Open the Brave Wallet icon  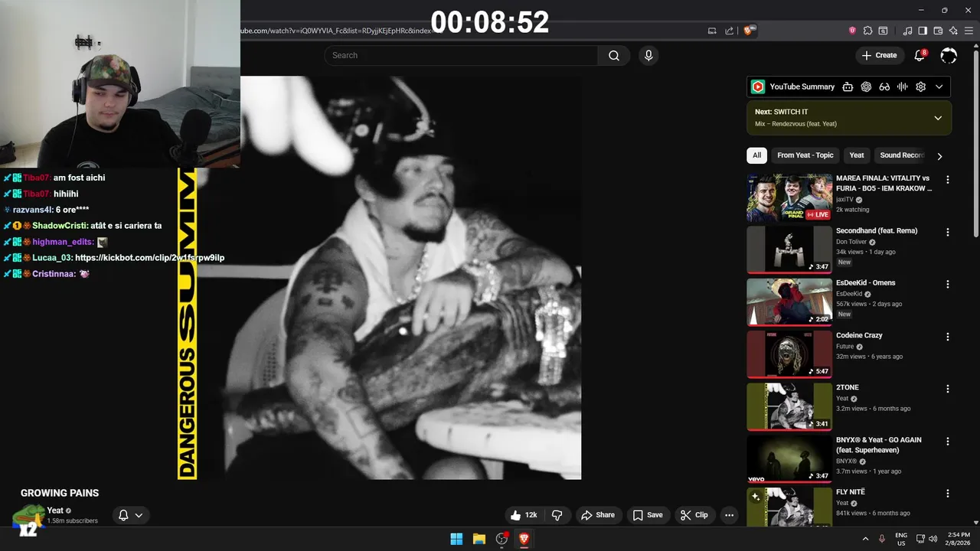click(938, 31)
